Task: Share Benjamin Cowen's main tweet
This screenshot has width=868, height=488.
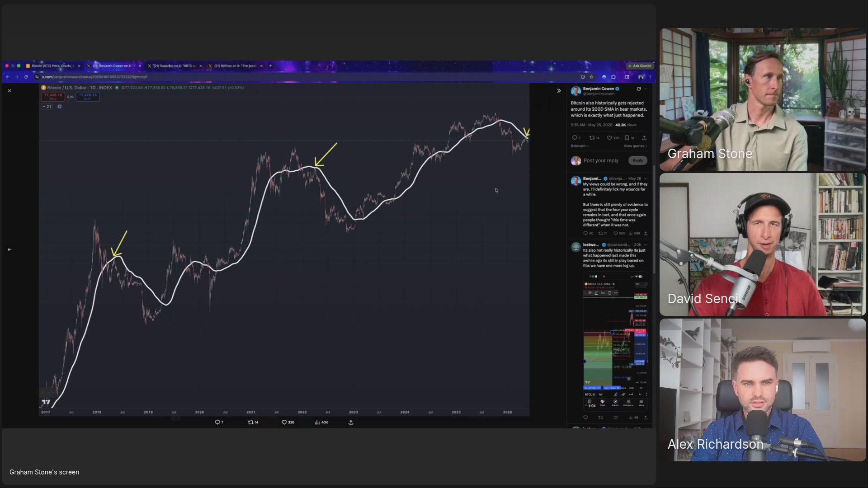Action: [x=644, y=138]
